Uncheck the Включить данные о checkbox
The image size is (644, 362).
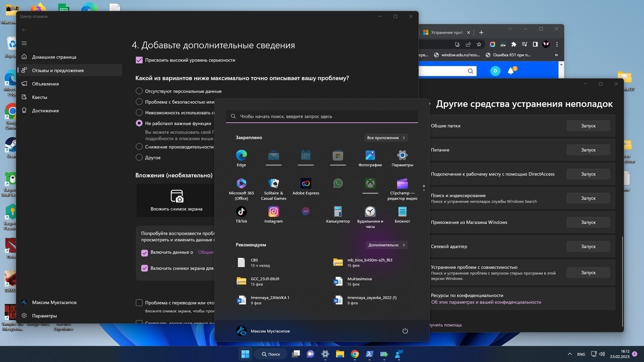coord(145,252)
